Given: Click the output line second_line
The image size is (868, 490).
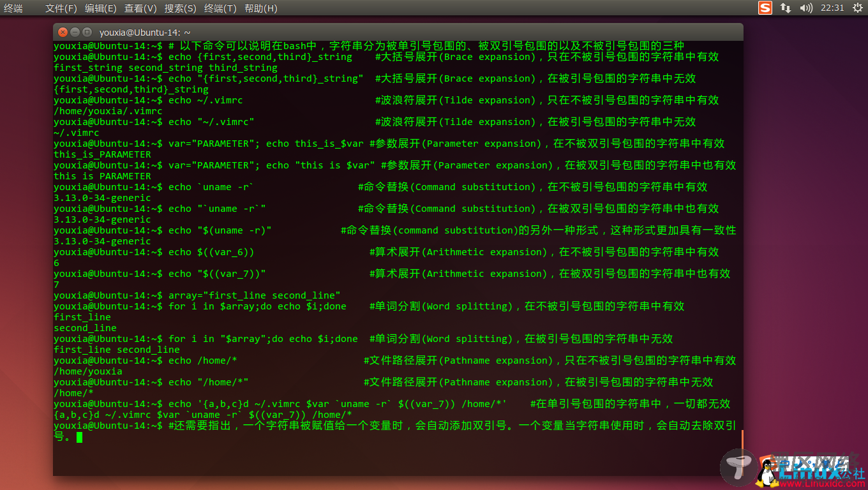Looking at the screenshot, I should (85, 328).
